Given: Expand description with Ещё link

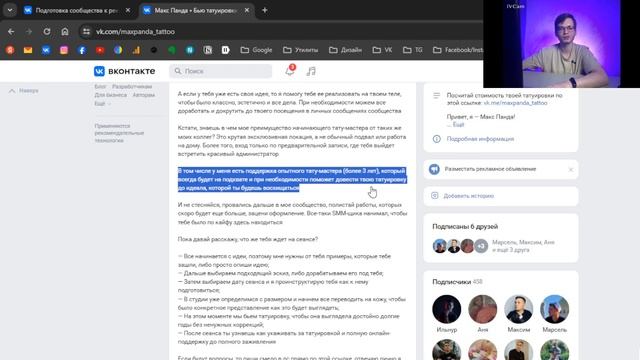Looking at the screenshot, I should [x=458, y=124].
